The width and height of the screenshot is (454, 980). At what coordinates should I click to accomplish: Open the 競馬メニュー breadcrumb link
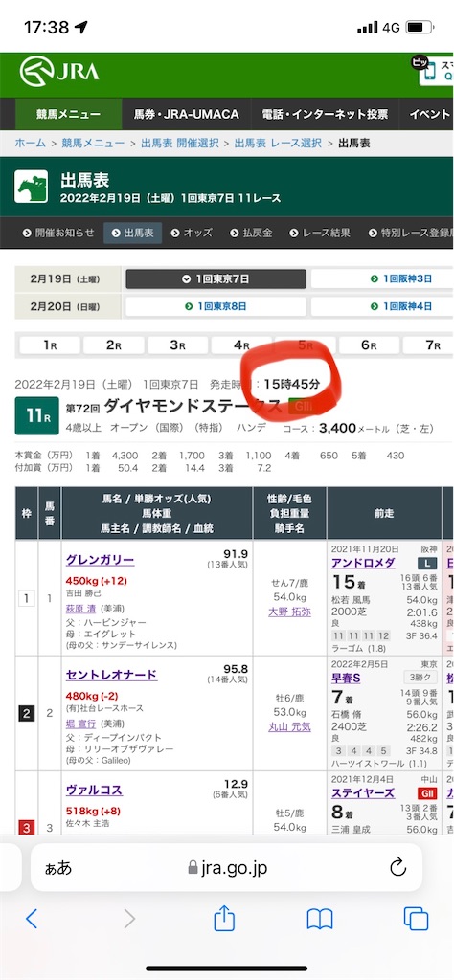[92, 144]
